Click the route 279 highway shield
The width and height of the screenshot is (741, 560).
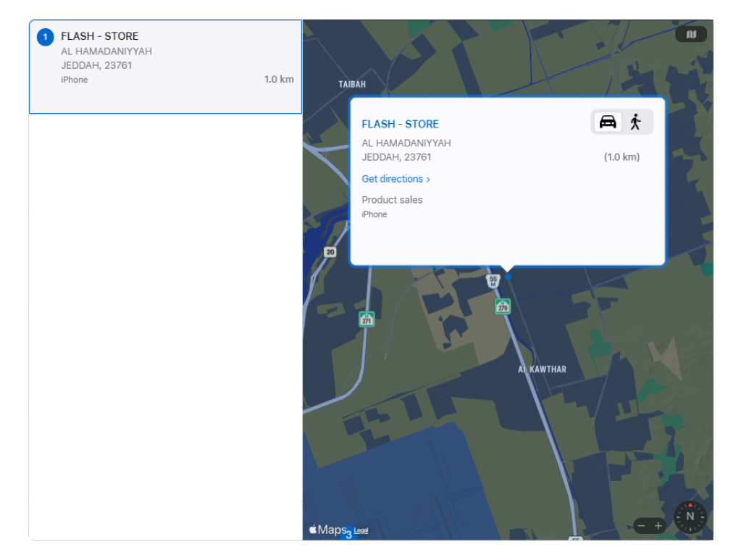point(503,306)
